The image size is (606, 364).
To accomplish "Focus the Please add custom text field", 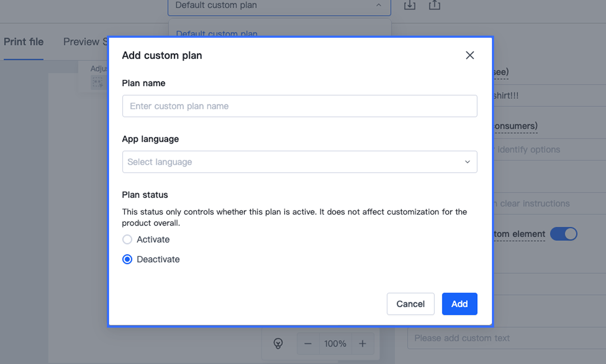I will pos(506,338).
